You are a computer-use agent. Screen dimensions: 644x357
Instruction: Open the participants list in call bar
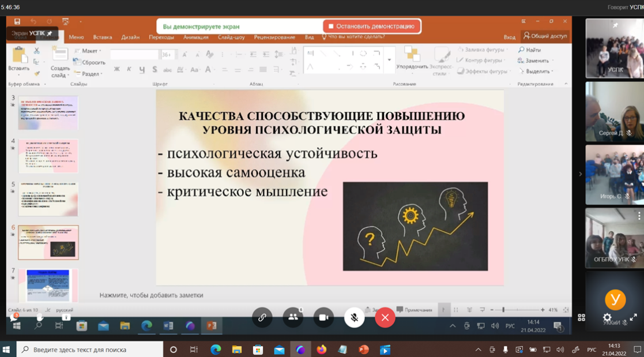click(x=293, y=317)
